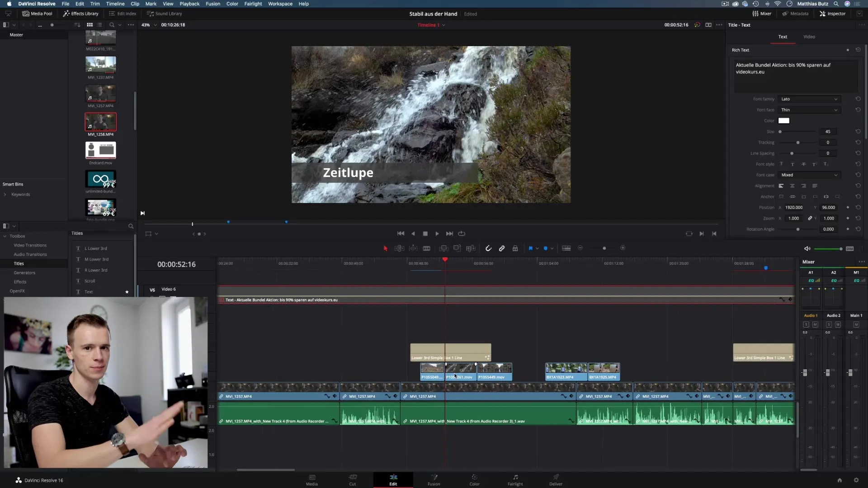Open flag color dropdown arrow

point(537,249)
